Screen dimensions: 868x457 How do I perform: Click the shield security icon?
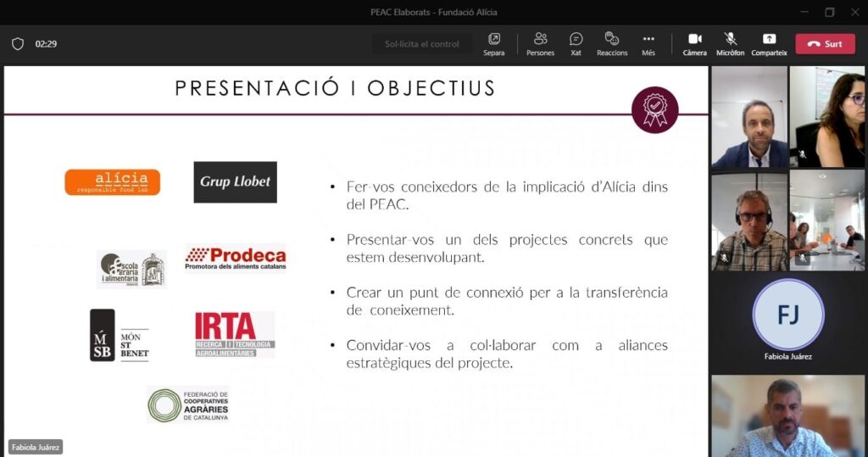(17, 44)
